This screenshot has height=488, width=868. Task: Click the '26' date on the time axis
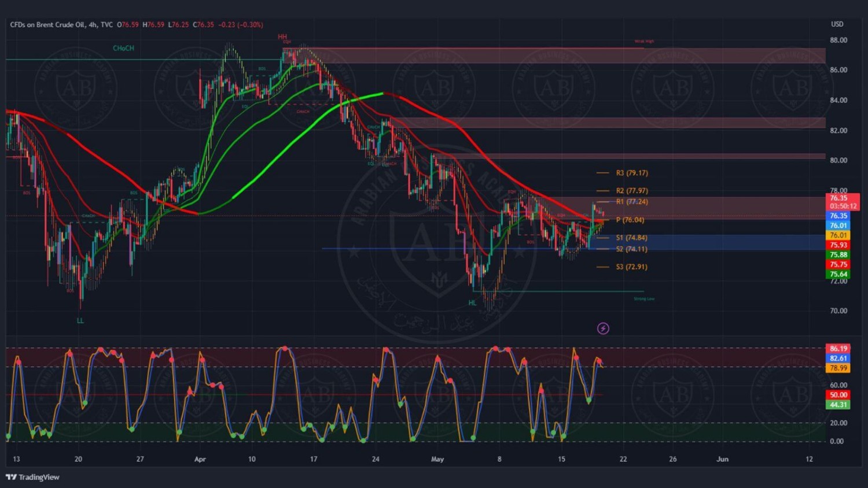673,459
